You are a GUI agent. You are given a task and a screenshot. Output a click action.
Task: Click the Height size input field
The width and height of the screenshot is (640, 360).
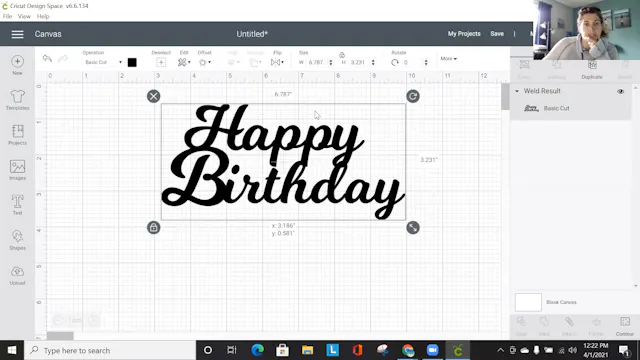point(359,62)
